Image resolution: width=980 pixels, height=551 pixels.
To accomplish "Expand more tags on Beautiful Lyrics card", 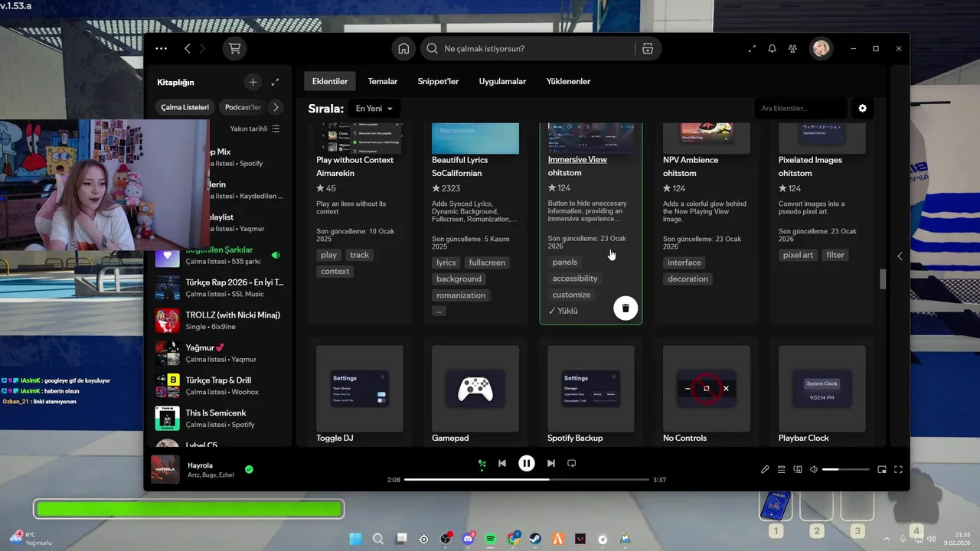I will (439, 311).
